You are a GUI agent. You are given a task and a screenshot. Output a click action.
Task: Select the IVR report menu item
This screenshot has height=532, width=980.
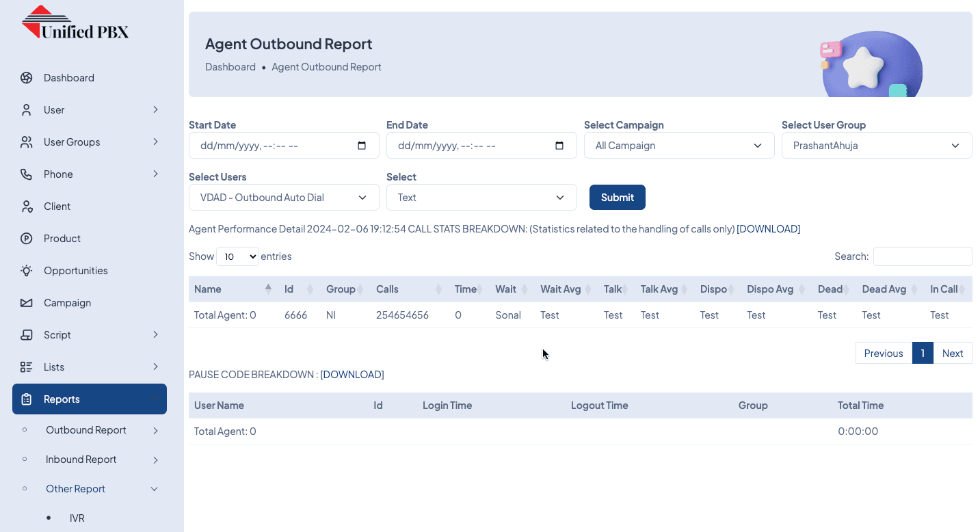(77, 518)
